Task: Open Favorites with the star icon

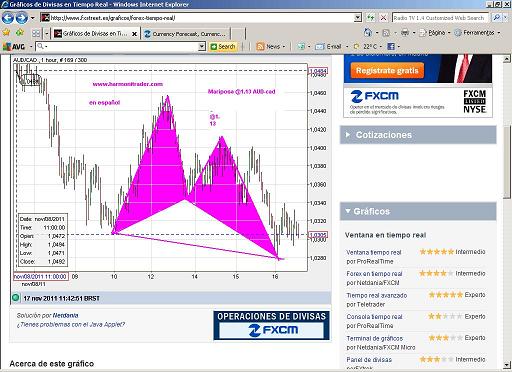Action: (6, 33)
